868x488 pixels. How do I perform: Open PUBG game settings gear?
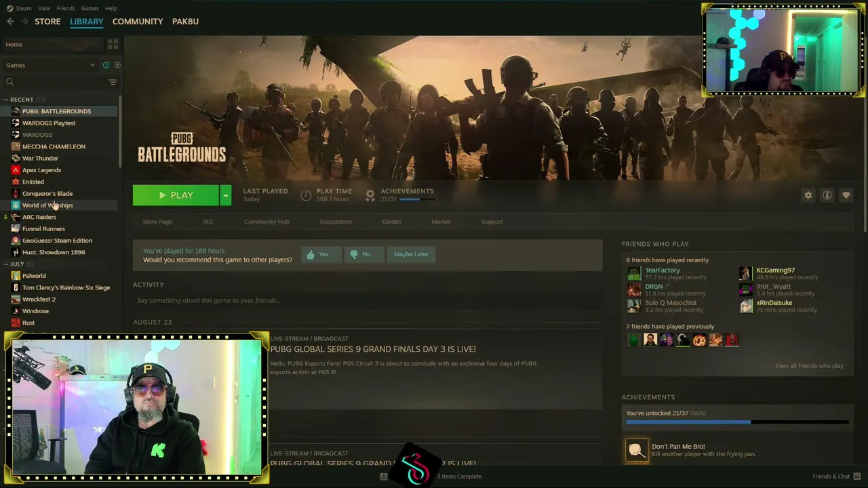pyautogui.click(x=808, y=195)
